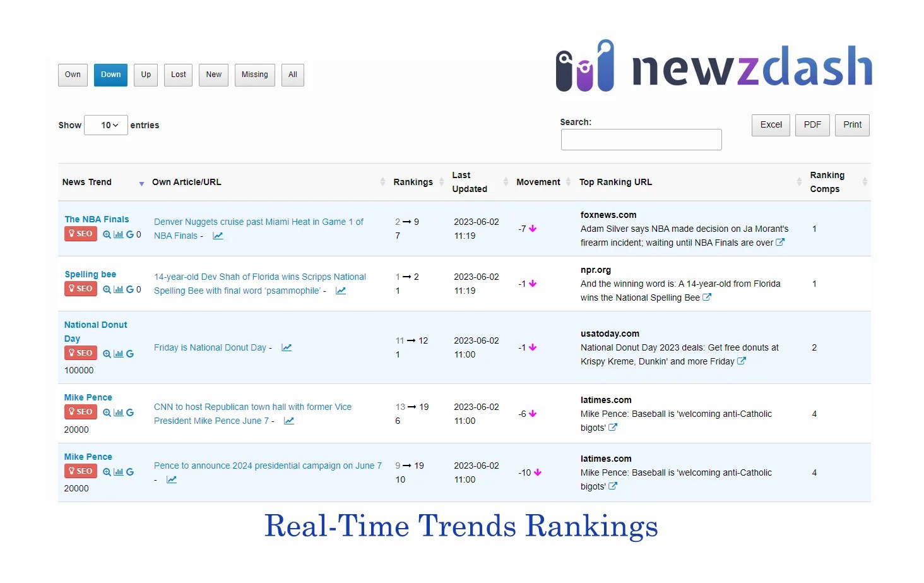Image resolution: width=924 pixels, height=583 pixels.
Task: Open trend chart icon for CNN town hall article
Action: pos(289,421)
